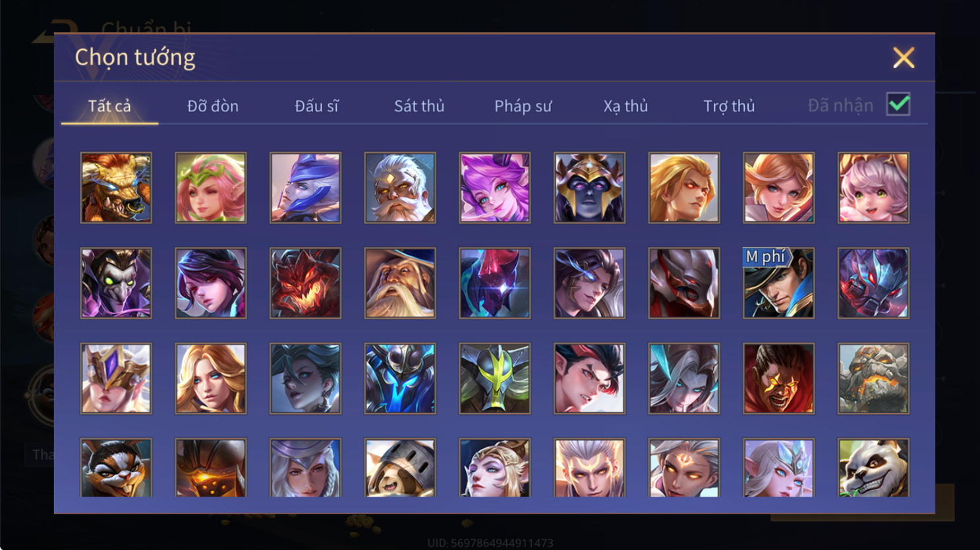Screen dimensions: 980x550
Task: Select the dark helmeted hero with gold horns
Action: pos(589,188)
